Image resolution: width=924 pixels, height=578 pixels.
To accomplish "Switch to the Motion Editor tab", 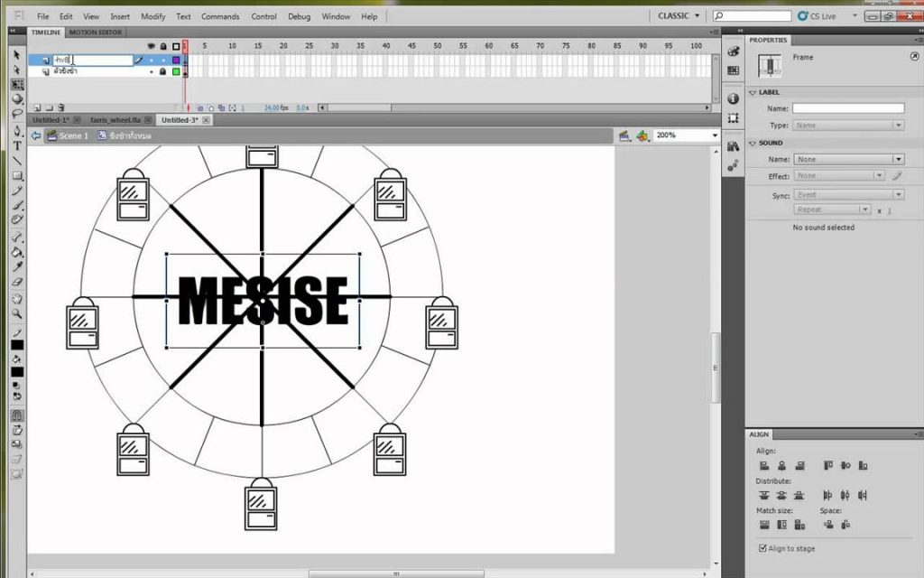I will pos(96,33).
